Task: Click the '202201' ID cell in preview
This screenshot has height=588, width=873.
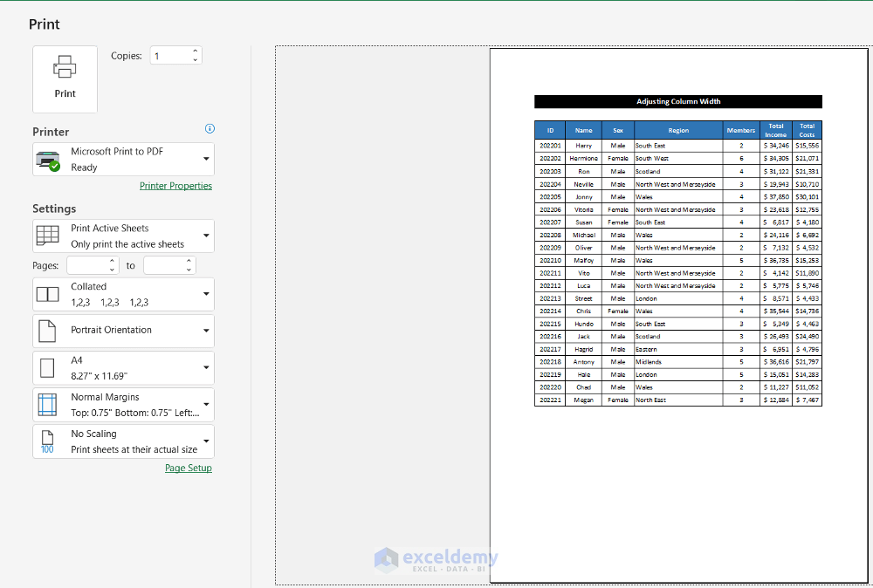Action: click(x=550, y=146)
